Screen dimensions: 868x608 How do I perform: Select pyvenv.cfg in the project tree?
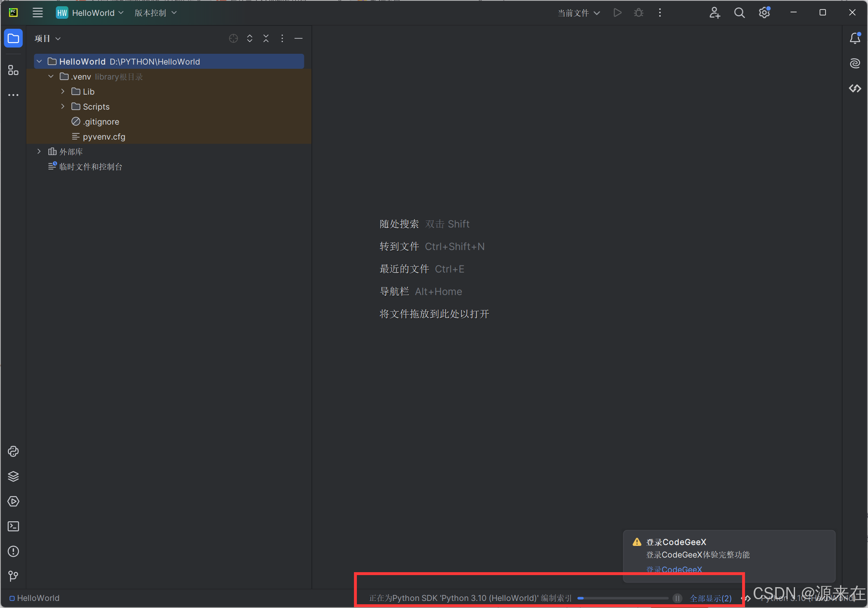(104, 136)
